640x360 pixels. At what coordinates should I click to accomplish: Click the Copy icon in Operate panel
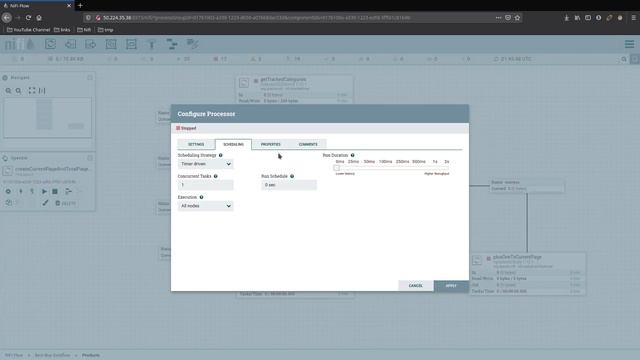9,203
